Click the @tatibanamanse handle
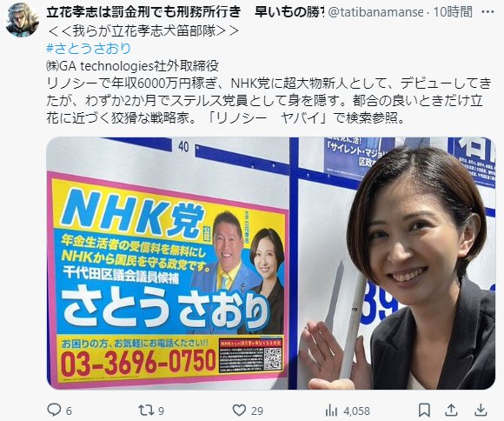The image size is (504, 421). coord(376,12)
